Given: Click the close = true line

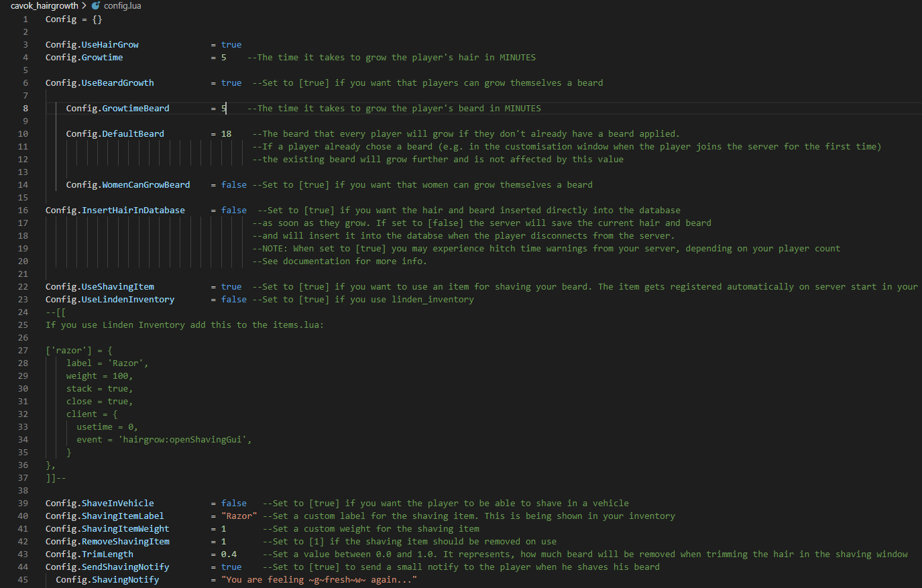Looking at the screenshot, I should (100, 401).
